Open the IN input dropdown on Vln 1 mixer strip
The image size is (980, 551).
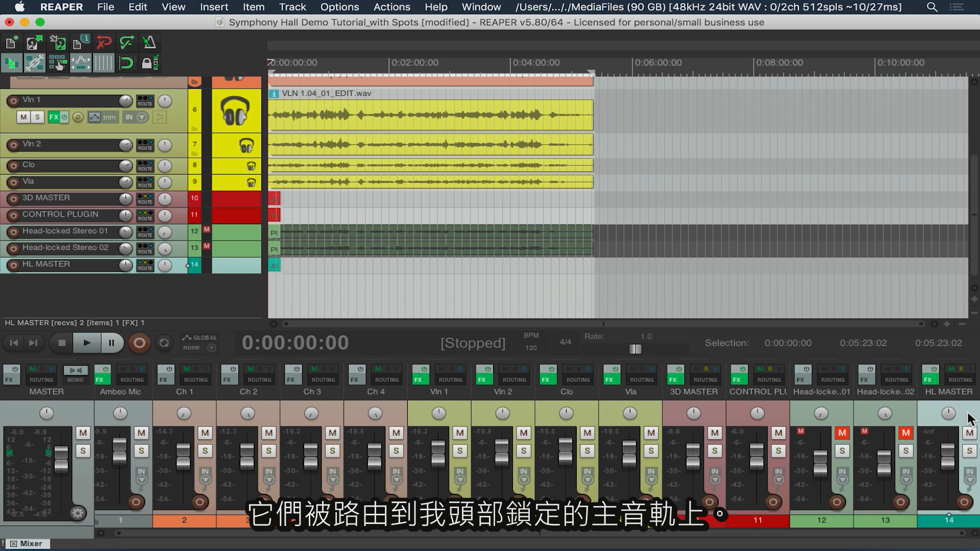click(460, 475)
